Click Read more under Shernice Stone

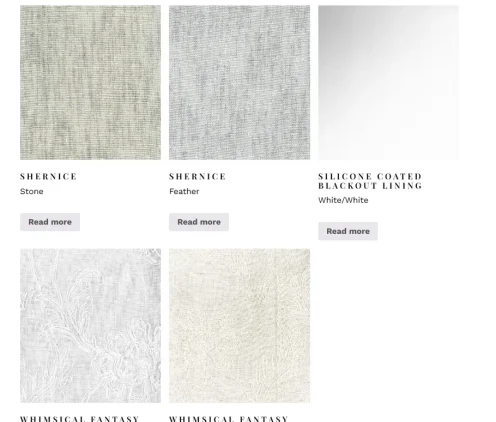50,222
